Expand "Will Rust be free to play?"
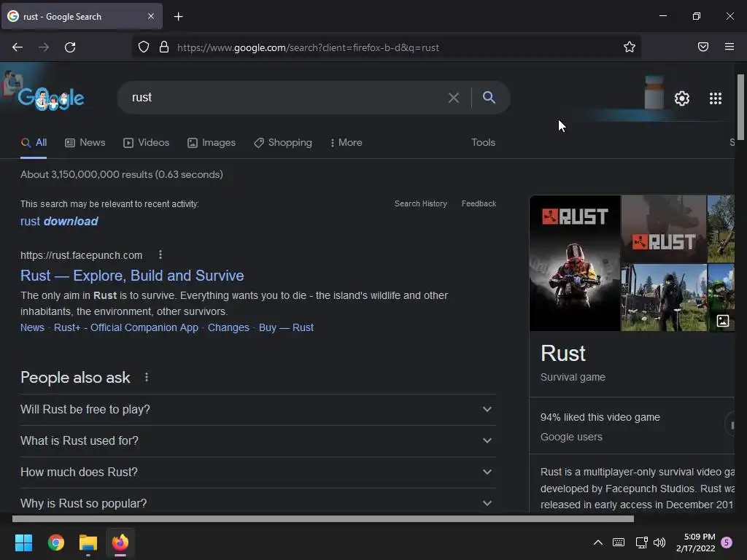The height and width of the screenshot is (560, 747). (x=258, y=410)
